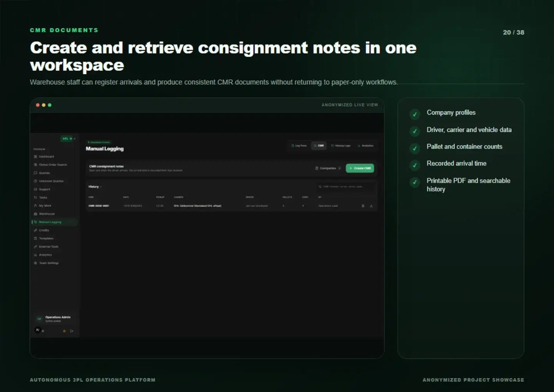This screenshot has height=392, width=554.
Task: Select Manual Logging in the sidebar
Action: [54, 222]
